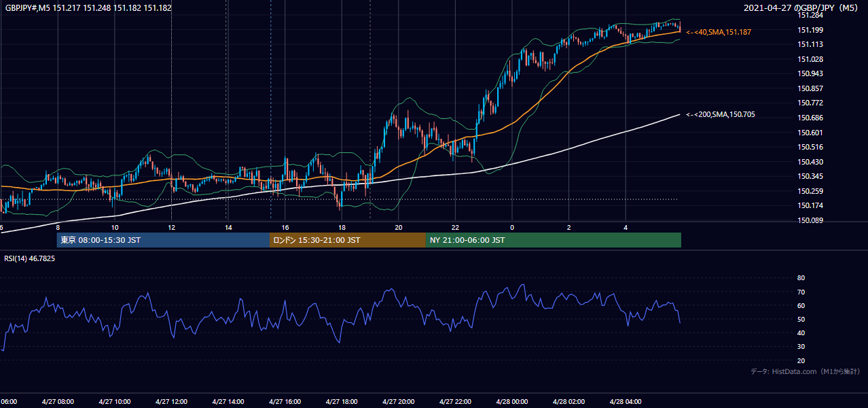Click hour tick 12 below price chart
The height and width of the screenshot is (408, 868).
[171, 227]
